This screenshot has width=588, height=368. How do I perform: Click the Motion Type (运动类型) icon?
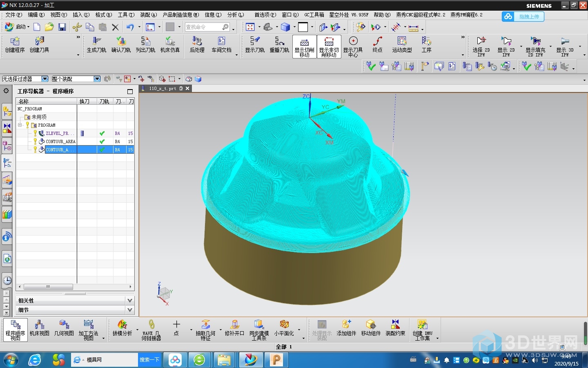[402, 45]
